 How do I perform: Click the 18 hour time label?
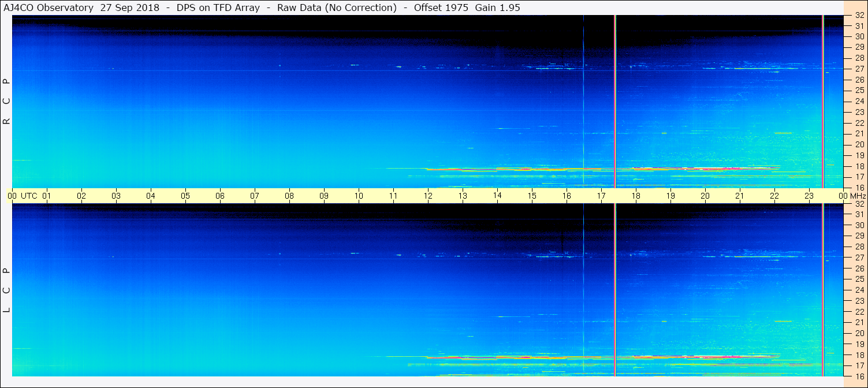[x=636, y=196]
